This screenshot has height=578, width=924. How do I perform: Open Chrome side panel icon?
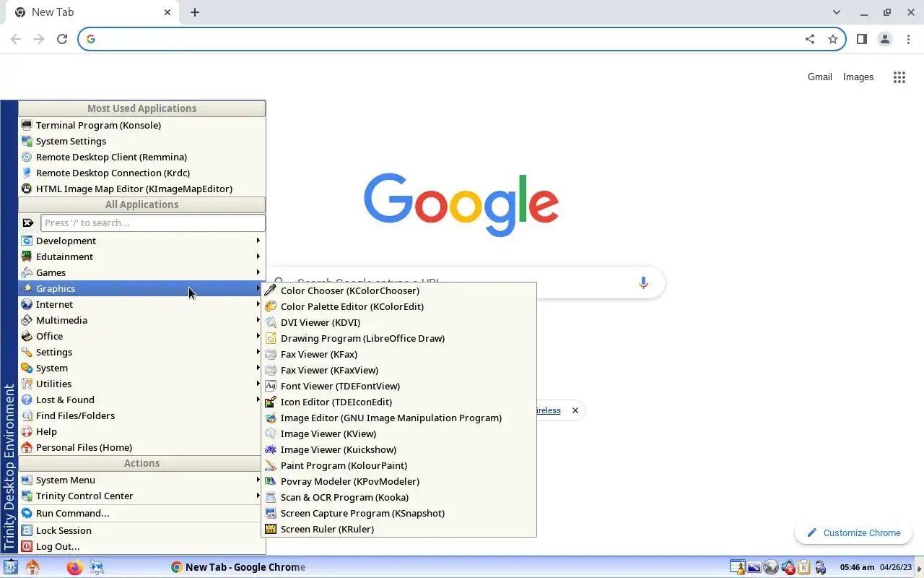pos(861,39)
